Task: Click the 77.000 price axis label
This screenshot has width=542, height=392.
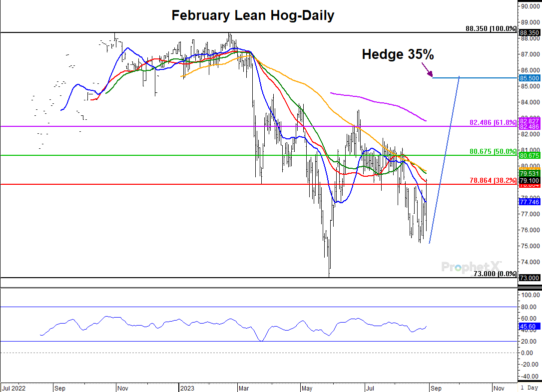Action: tap(530, 214)
